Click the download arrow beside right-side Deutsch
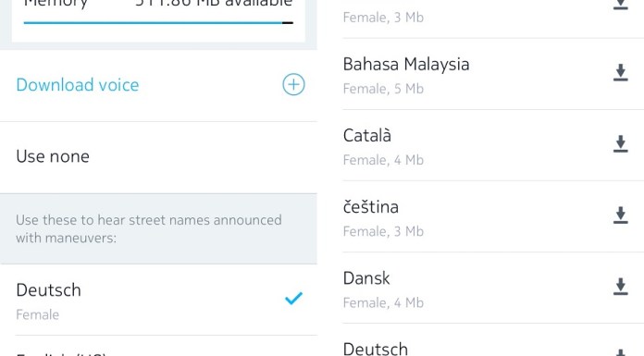The image size is (644, 356). (621, 352)
